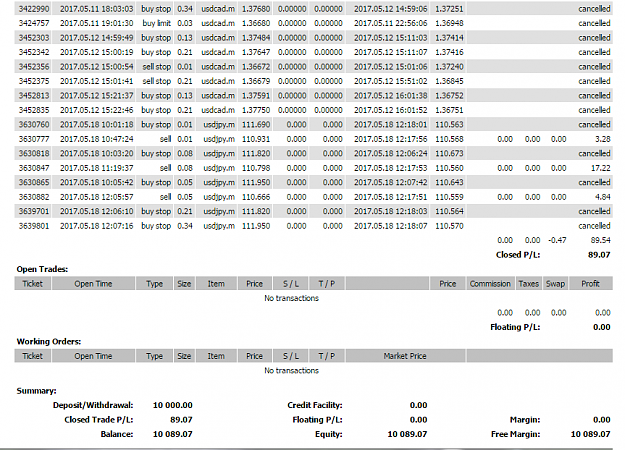Click close time 2017.05.11 22:56:06

(x=390, y=23)
